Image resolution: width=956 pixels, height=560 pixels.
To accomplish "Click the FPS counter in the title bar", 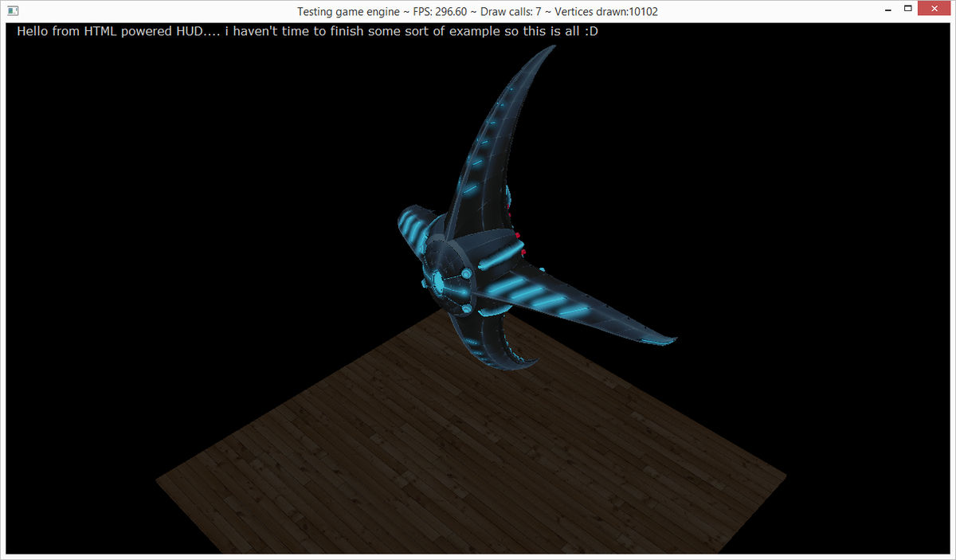I will click(x=441, y=11).
